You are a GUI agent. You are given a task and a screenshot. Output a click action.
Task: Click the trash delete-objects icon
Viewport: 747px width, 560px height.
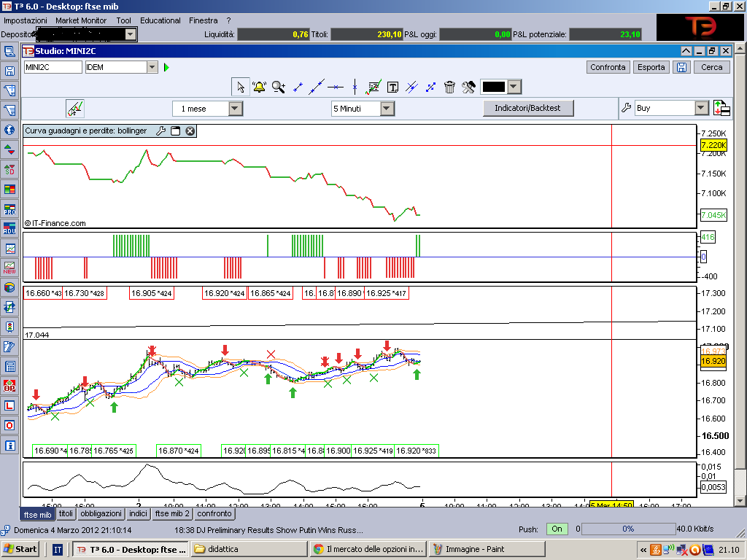tap(449, 87)
